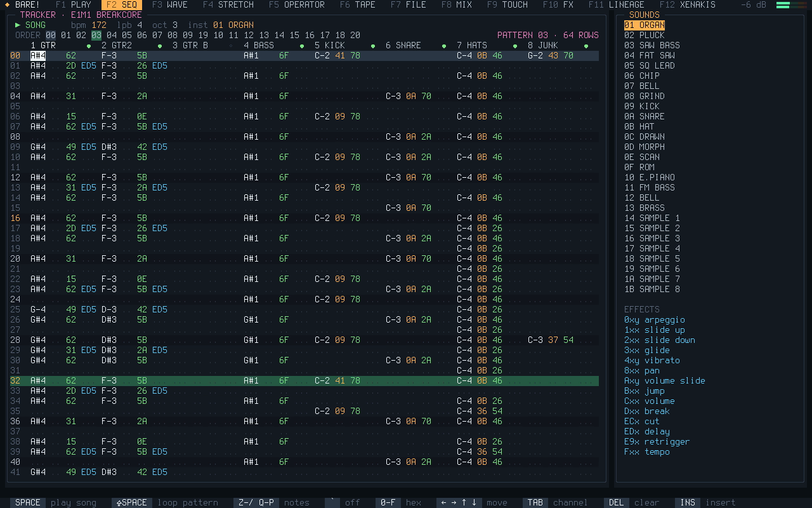Select the highlighted 03 in the ORDER list
Screen dimensions: 812x508
click(x=96, y=35)
